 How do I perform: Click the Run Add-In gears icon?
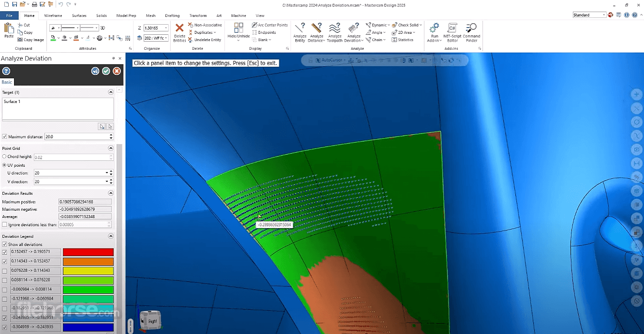click(x=434, y=28)
